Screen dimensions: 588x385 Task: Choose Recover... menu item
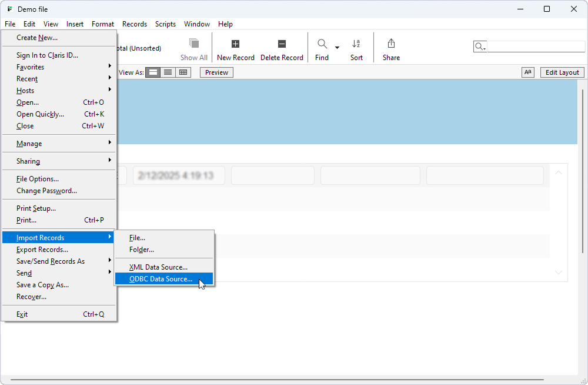58,296
